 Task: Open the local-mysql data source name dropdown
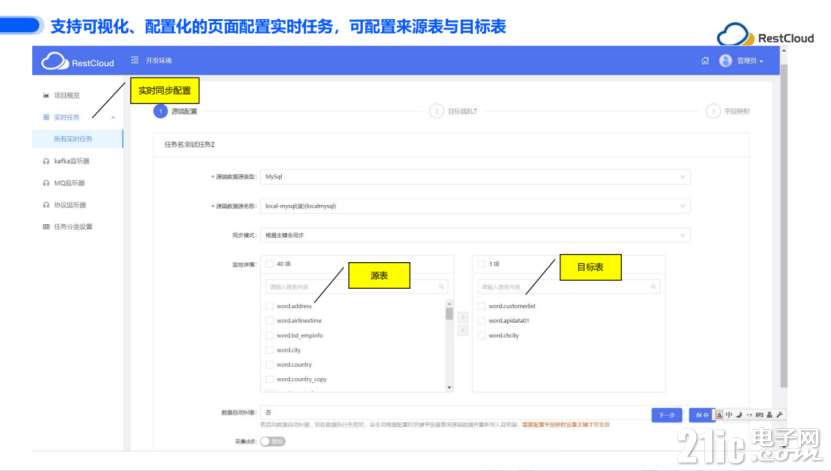click(475, 206)
